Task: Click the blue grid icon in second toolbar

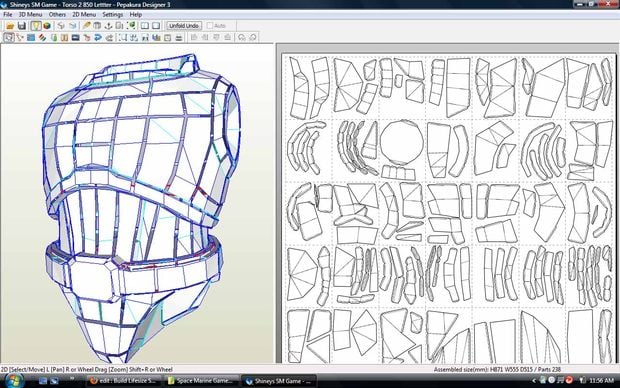Action: coord(31,38)
